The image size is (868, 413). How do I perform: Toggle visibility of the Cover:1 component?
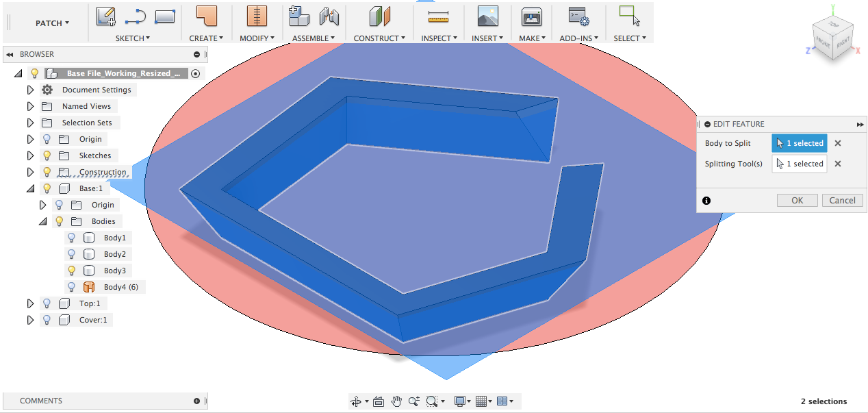47,320
